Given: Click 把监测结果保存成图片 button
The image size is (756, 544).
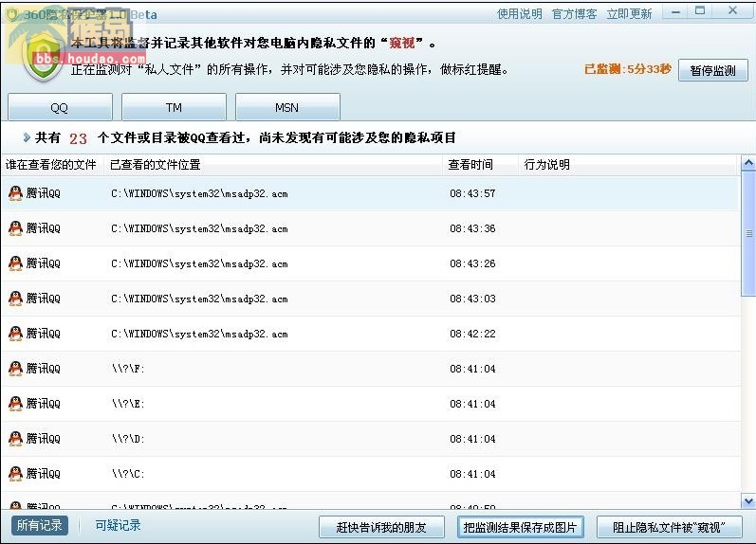Looking at the screenshot, I should [x=520, y=527].
